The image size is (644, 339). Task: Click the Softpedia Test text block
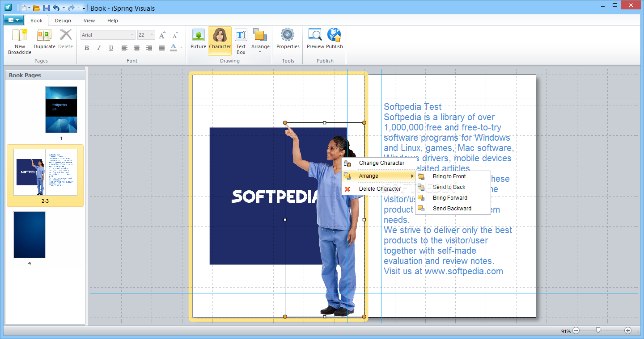(x=448, y=189)
